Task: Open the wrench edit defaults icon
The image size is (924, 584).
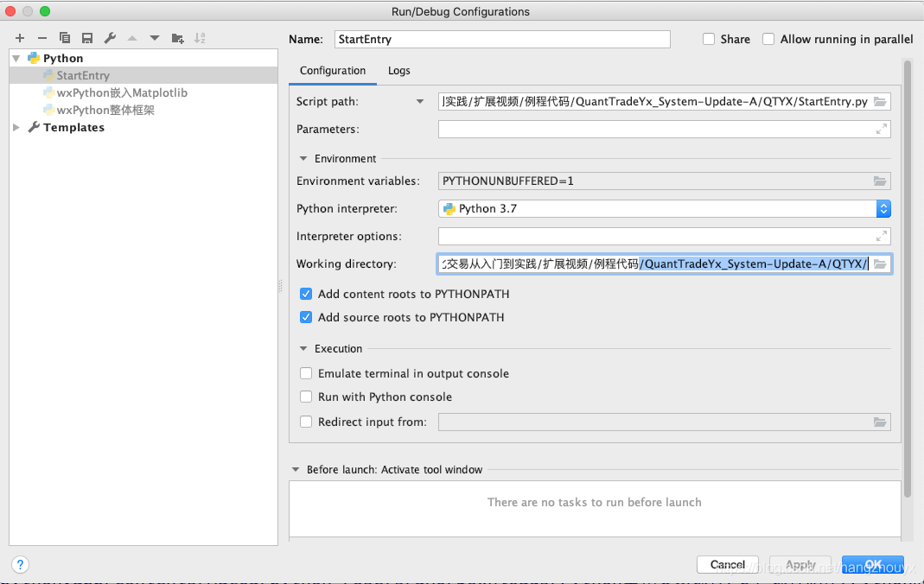Action: (x=110, y=38)
